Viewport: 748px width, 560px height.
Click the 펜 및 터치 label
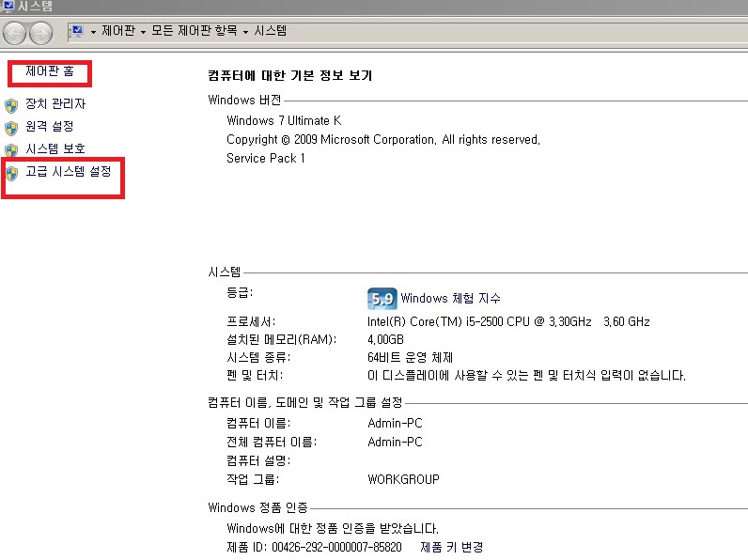pyautogui.click(x=255, y=376)
